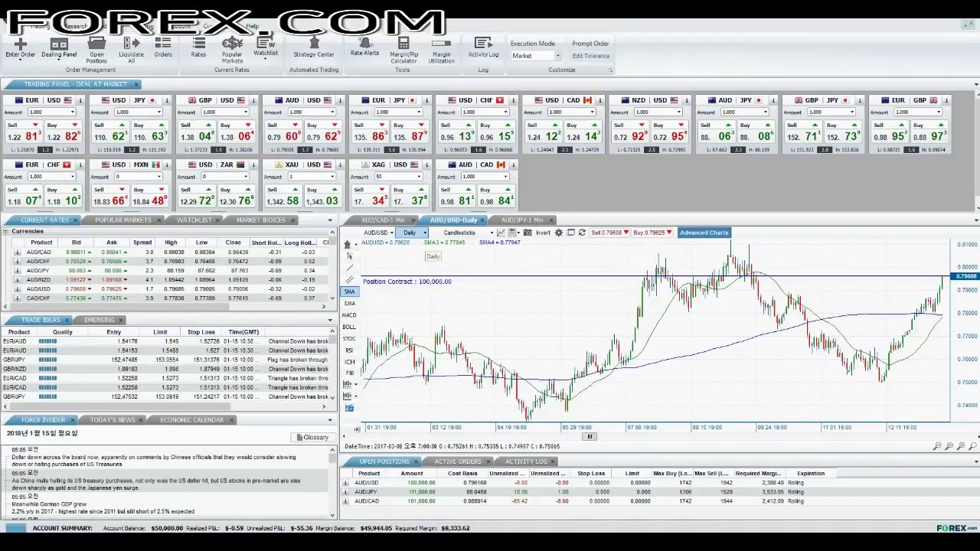Viewport: 980px width, 551px height.
Task: Open USD/JPY tile Amount dropdown
Action: (x=139, y=112)
